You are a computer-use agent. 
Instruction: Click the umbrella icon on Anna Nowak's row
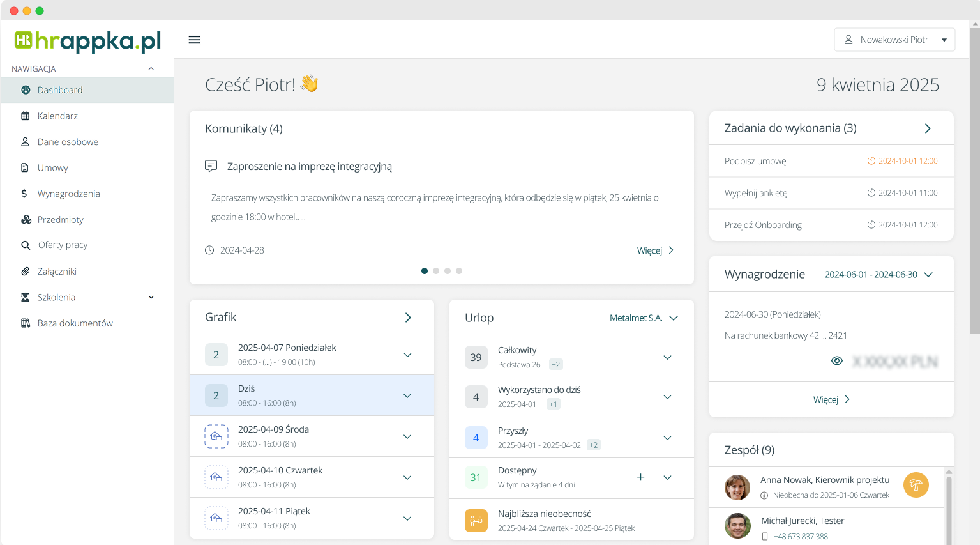916,486
